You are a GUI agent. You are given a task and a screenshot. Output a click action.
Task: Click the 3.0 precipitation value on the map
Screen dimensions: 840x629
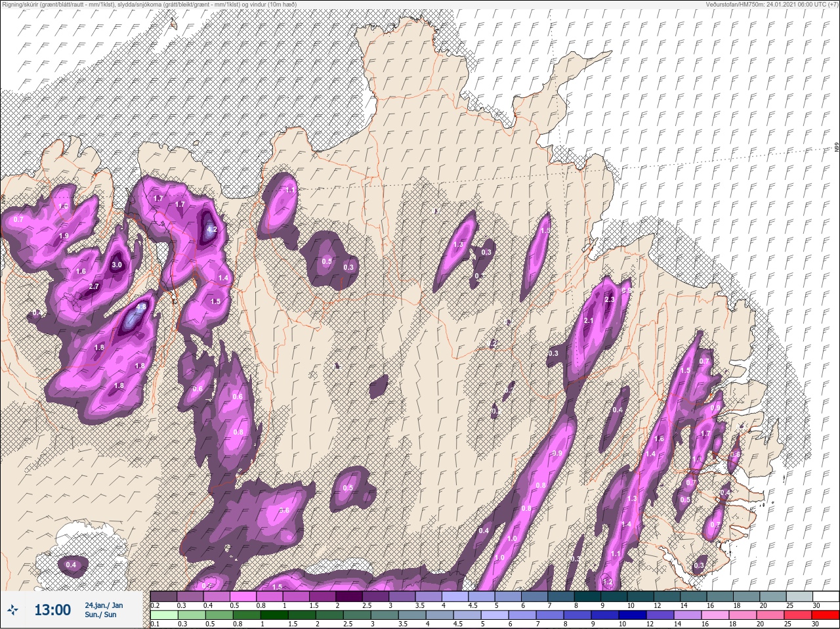coord(117,265)
